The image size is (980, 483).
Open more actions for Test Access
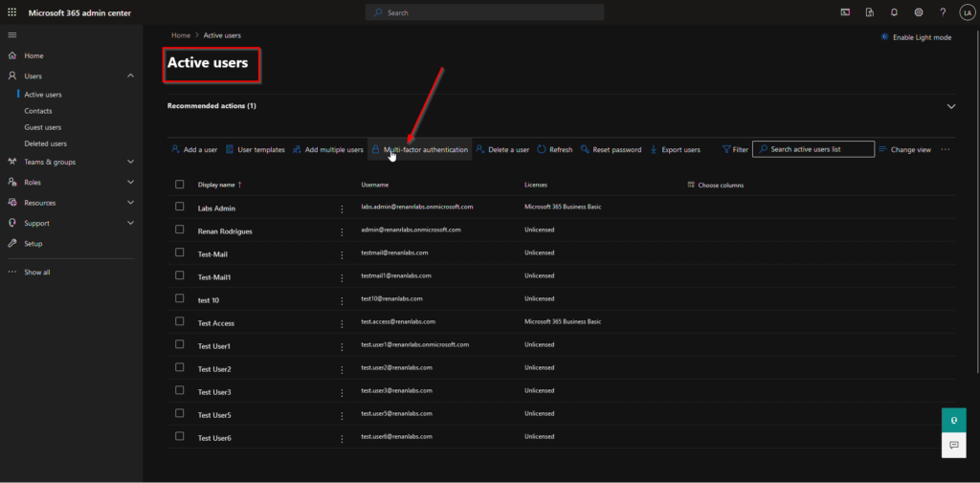[x=342, y=323]
